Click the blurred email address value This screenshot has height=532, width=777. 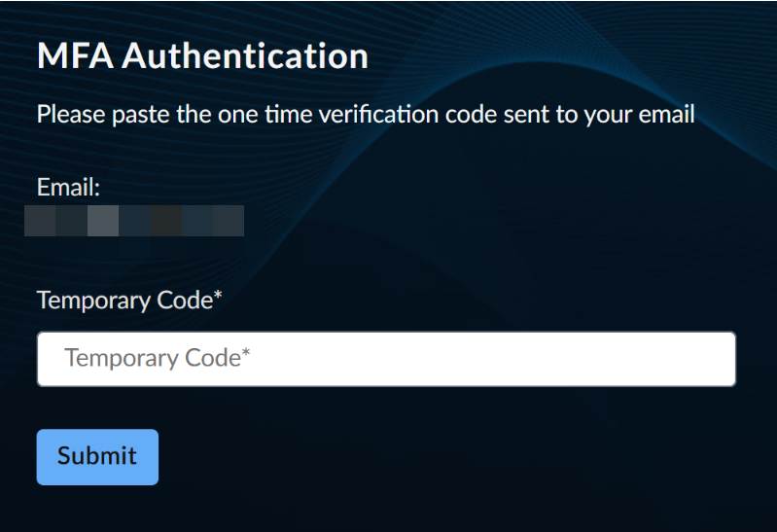(134, 221)
